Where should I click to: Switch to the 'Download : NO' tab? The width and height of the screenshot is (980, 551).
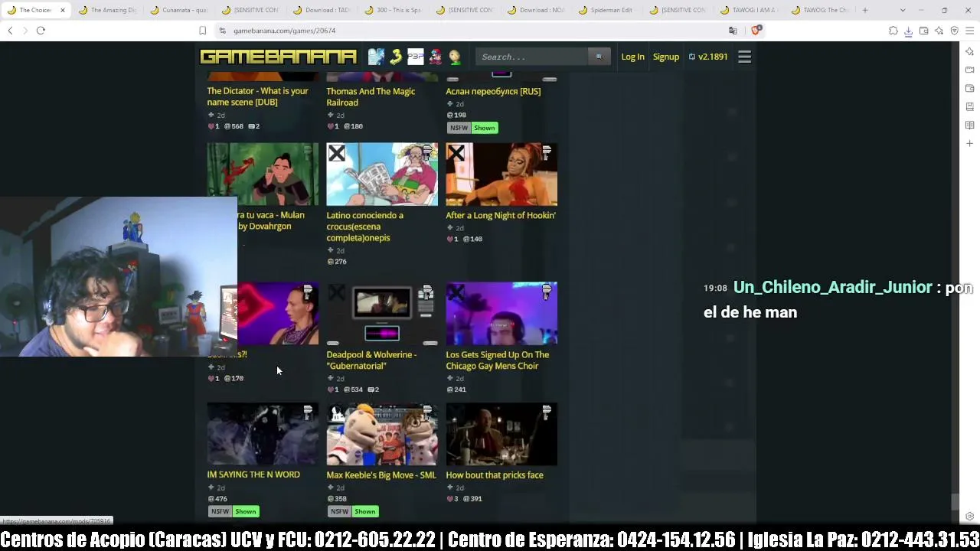pyautogui.click(x=536, y=10)
